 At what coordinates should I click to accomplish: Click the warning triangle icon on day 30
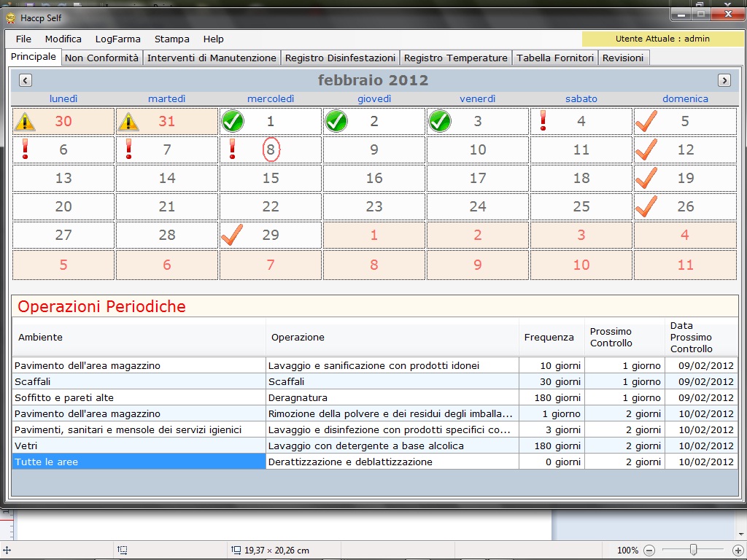pos(25,121)
